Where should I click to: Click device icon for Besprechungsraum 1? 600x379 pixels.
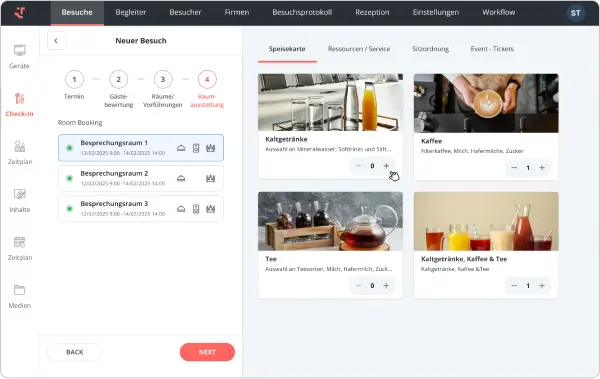pos(196,148)
